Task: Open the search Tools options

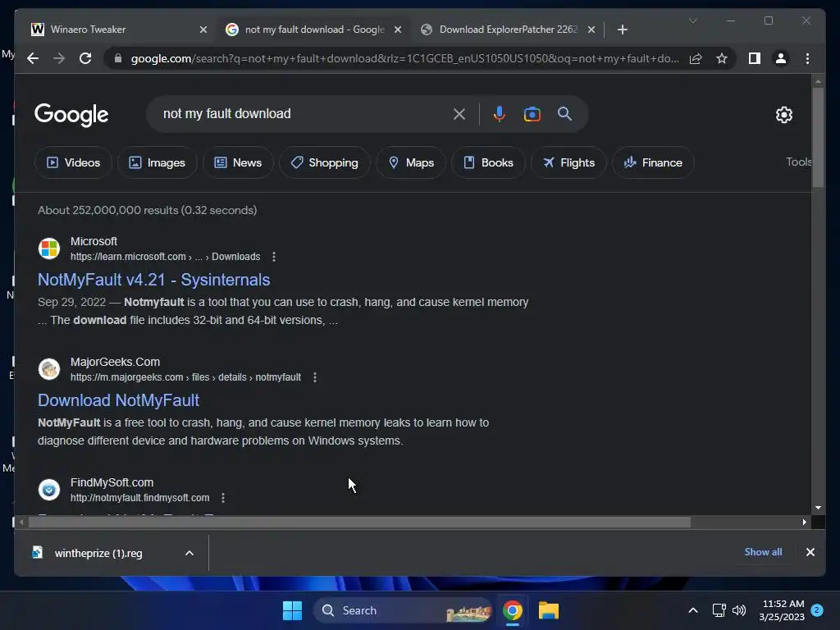Action: pyautogui.click(x=798, y=162)
